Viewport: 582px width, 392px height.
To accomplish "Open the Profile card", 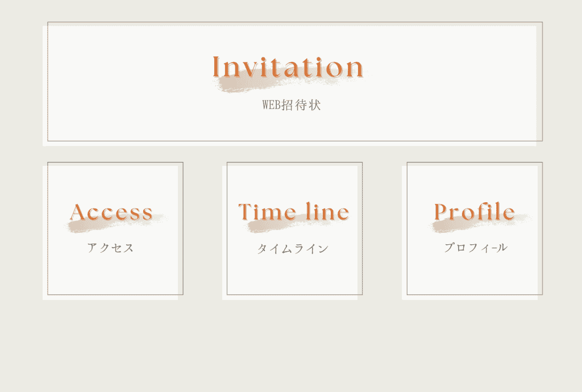I will [x=475, y=276].
